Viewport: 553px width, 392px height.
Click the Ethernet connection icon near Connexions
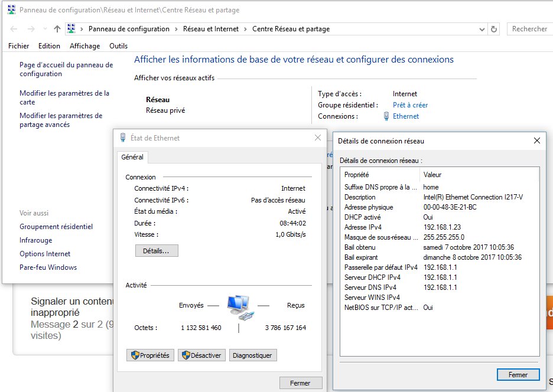(386, 116)
